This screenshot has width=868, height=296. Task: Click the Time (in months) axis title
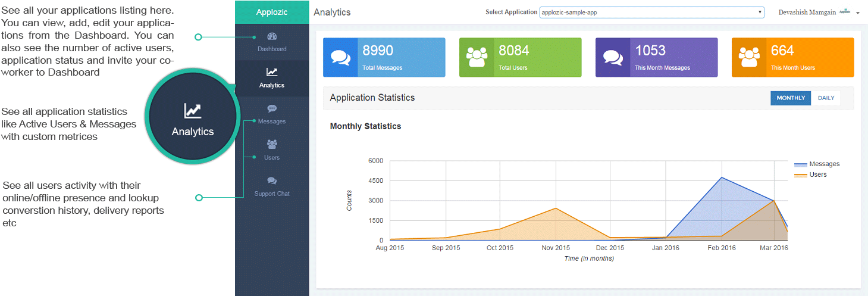coord(589,258)
